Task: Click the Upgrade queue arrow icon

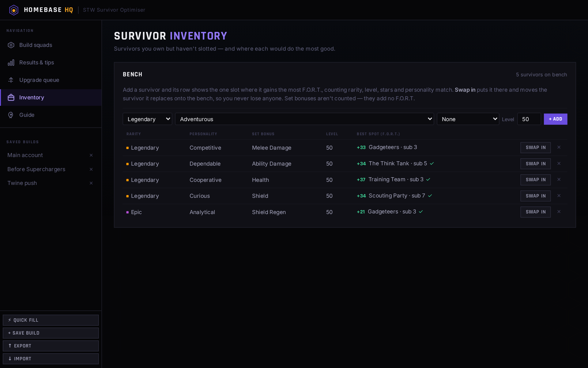Action: tap(11, 80)
